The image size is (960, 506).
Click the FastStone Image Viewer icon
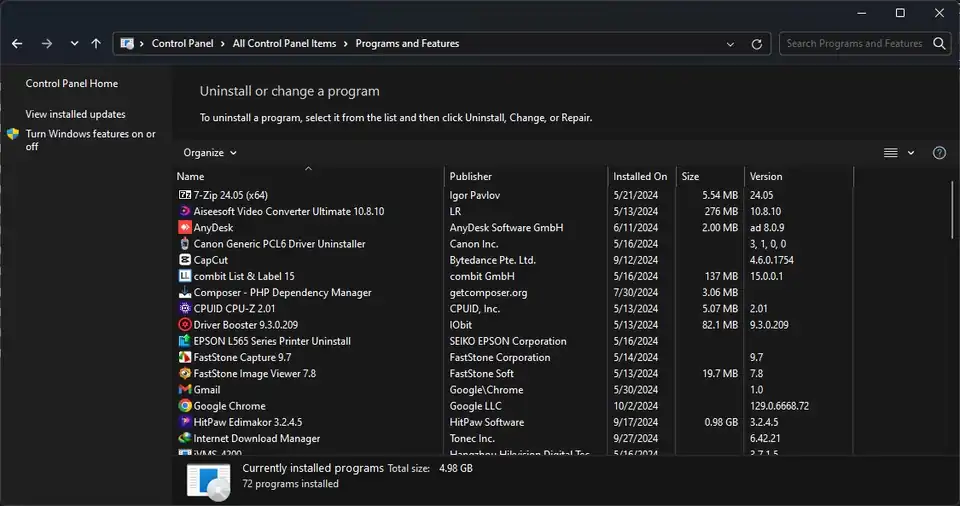click(184, 373)
